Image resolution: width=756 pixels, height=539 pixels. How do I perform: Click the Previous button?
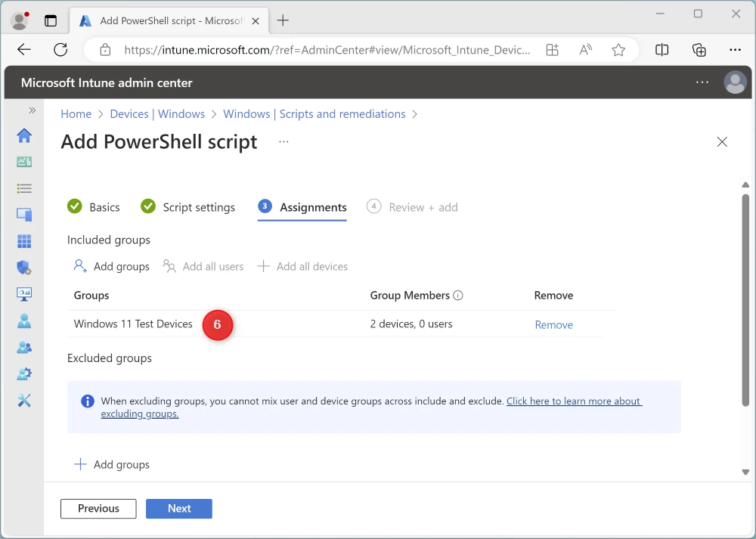[98, 509]
